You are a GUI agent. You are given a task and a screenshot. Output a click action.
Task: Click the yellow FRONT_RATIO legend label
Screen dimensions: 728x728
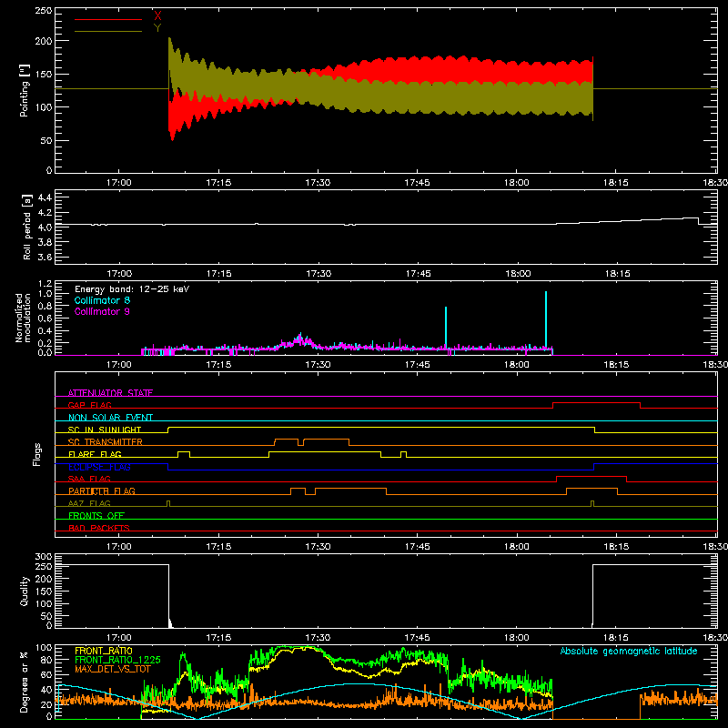click(x=104, y=651)
